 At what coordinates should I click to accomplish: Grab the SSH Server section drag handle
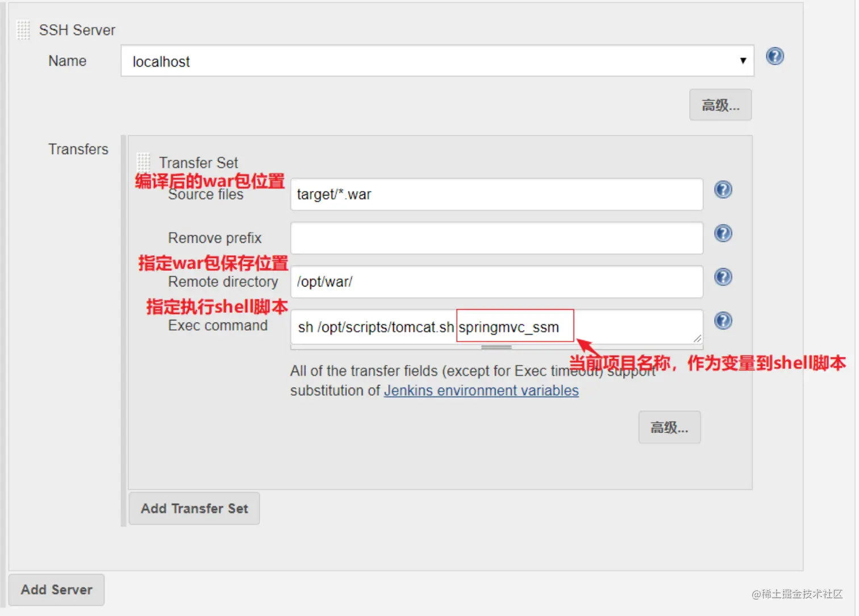click(23, 30)
